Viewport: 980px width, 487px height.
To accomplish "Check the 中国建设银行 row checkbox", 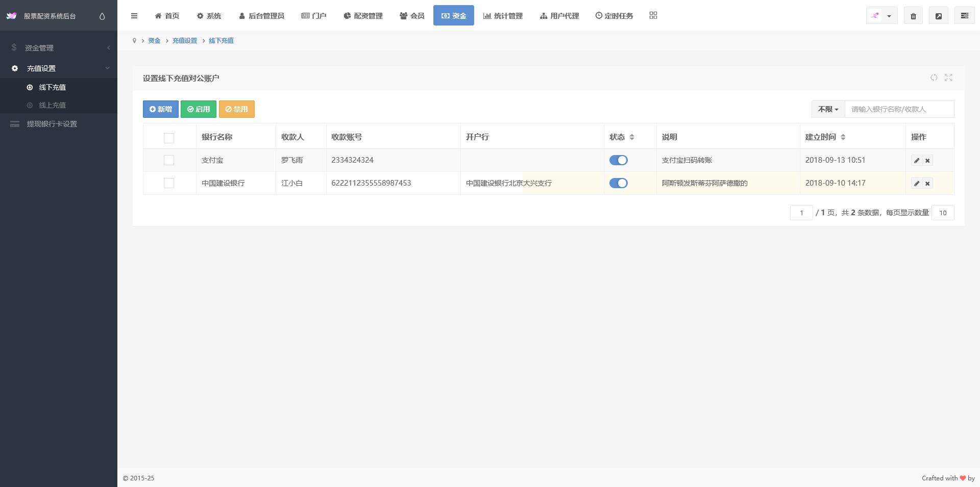I will point(169,183).
